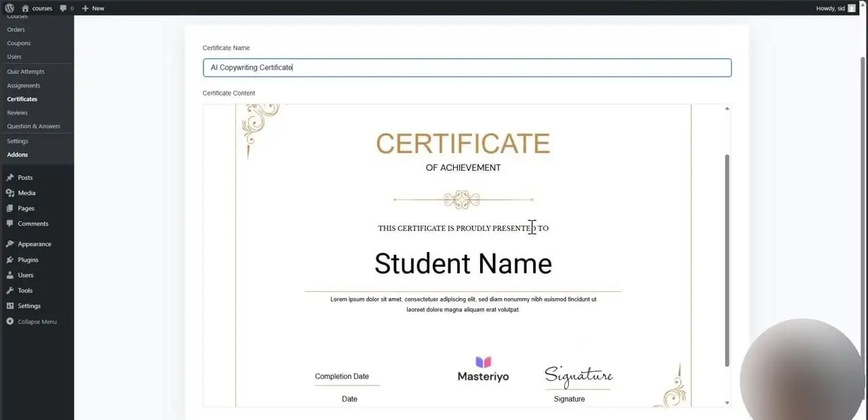This screenshot has width=868, height=420.
Task: Click scroll down arrow of certificate editor
Action: click(x=727, y=402)
